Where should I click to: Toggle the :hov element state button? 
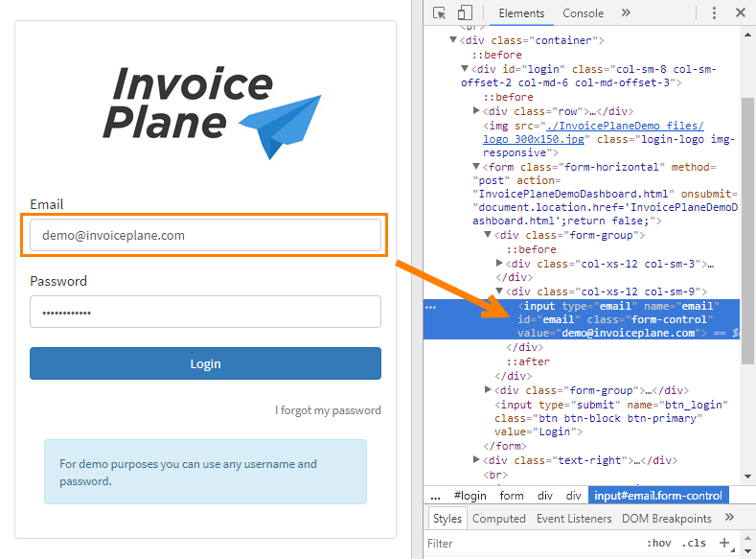click(x=659, y=543)
